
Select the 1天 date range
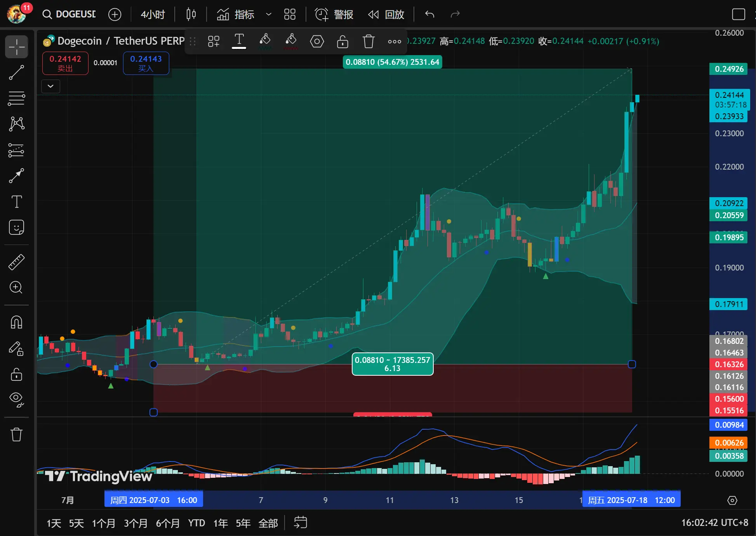pos(54,523)
